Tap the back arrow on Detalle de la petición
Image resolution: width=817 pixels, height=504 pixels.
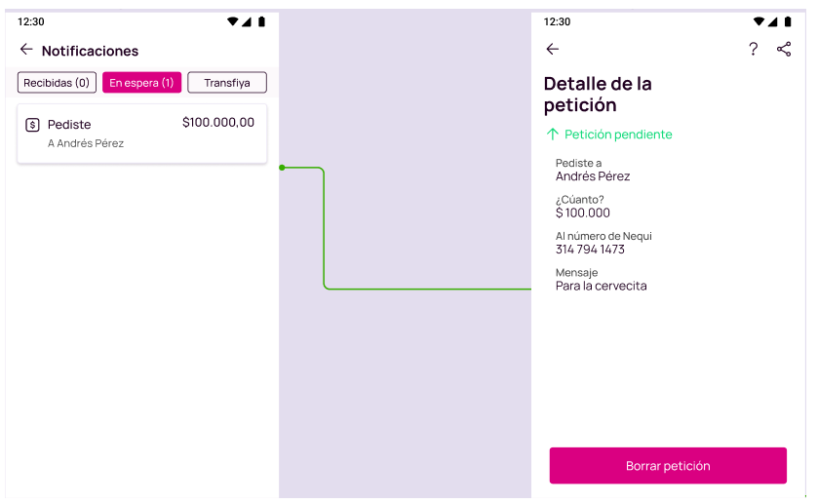(553, 49)
